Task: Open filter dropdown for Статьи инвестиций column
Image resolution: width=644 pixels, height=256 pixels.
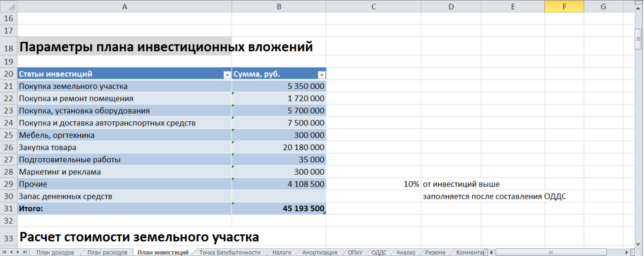Action: [227, 75]
